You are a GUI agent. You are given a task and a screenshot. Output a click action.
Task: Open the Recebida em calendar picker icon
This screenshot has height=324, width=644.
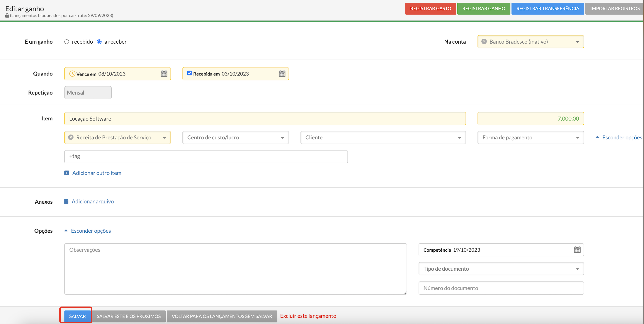[282, 74]
